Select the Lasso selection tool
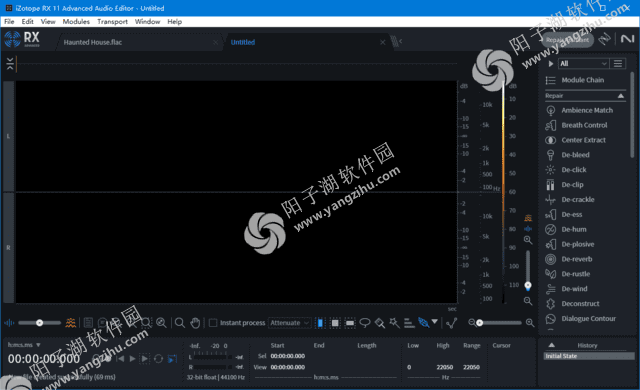This screenshot has width=640, height=390. 364,323
